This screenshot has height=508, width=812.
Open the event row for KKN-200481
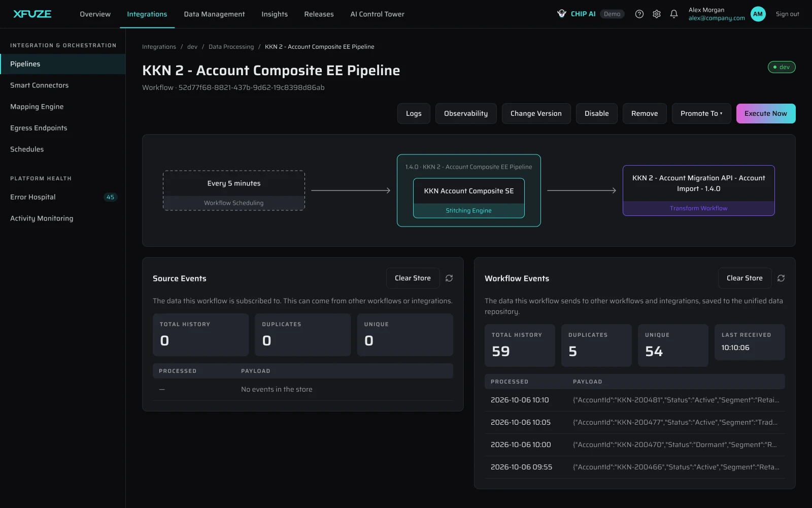[634, 400]
